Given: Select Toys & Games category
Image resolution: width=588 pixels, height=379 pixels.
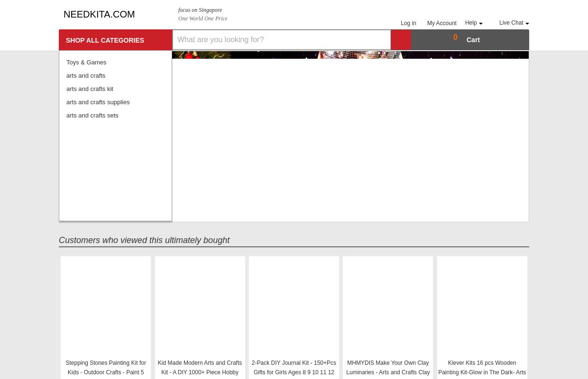Looking at the screenshot, I should point(86,62).
